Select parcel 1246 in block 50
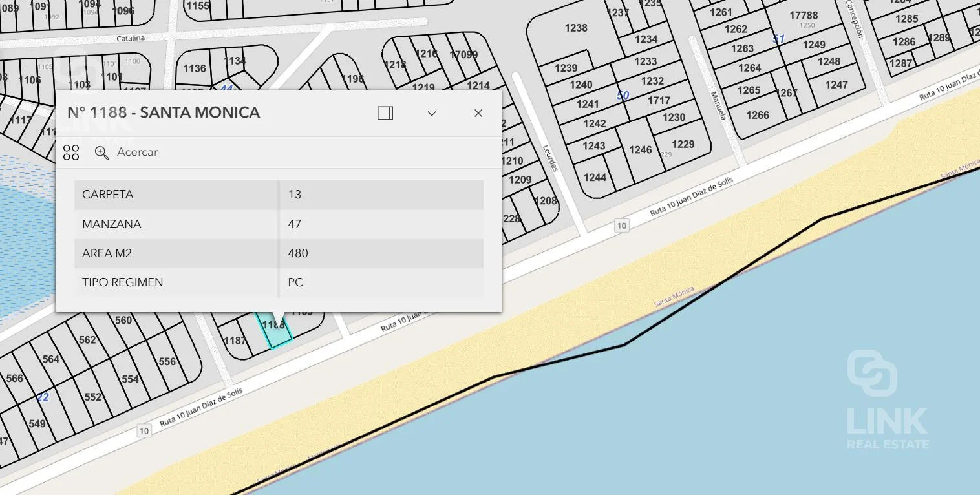 (640, 150)
